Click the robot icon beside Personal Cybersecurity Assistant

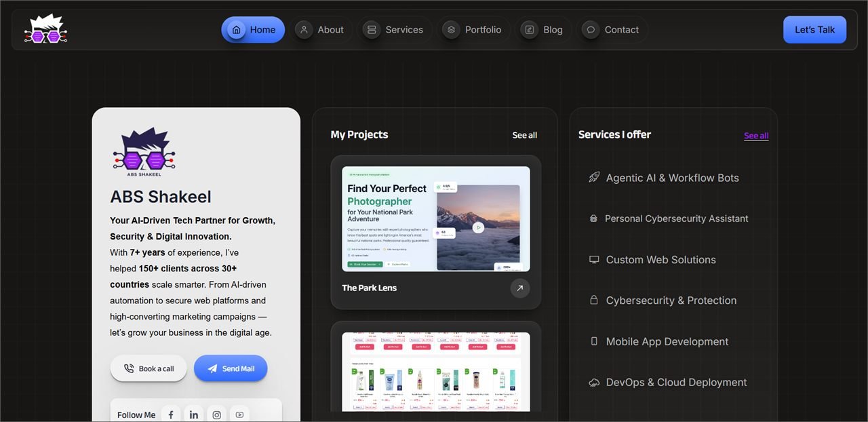tap(593, 218)
